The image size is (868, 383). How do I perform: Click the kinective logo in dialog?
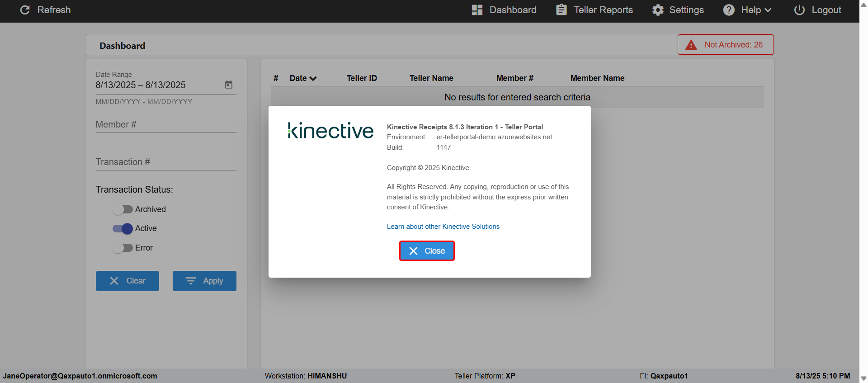(330, 131)
